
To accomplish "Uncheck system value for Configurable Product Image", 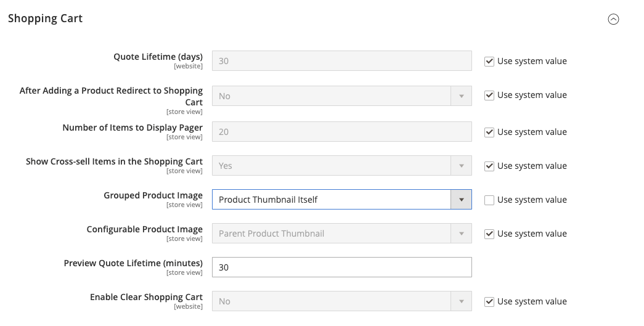I will click(489, 234).
